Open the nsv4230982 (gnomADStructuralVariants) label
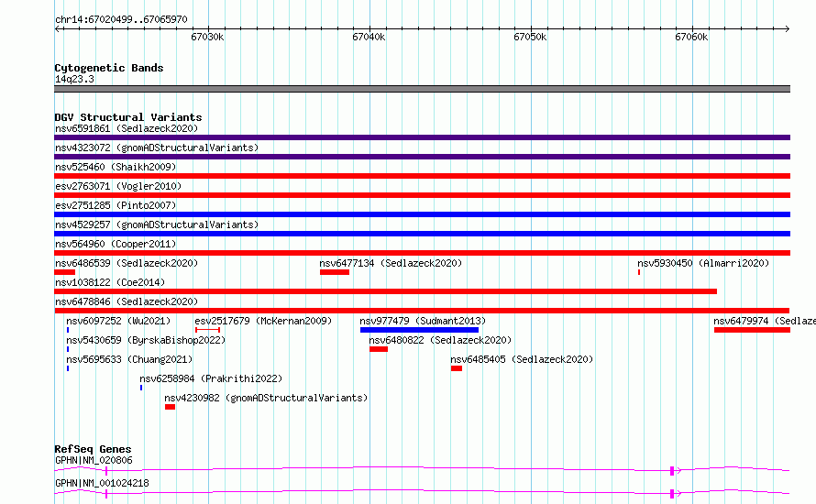The image size is (816, 504). [266, 398]
